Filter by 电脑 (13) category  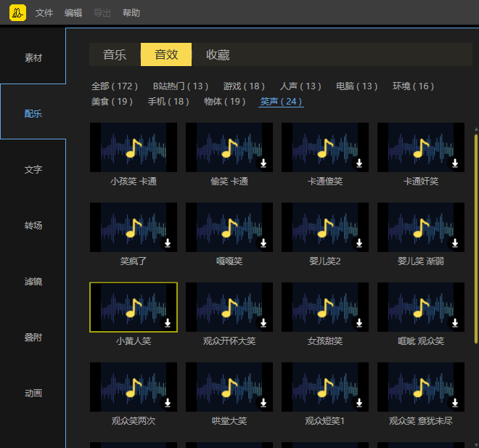coord(357,86)
